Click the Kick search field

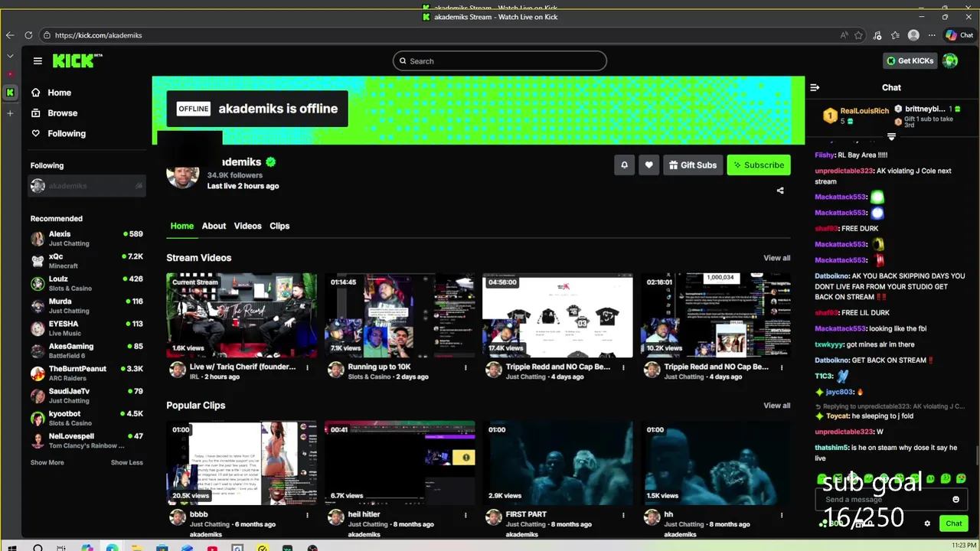click(500, 61)
